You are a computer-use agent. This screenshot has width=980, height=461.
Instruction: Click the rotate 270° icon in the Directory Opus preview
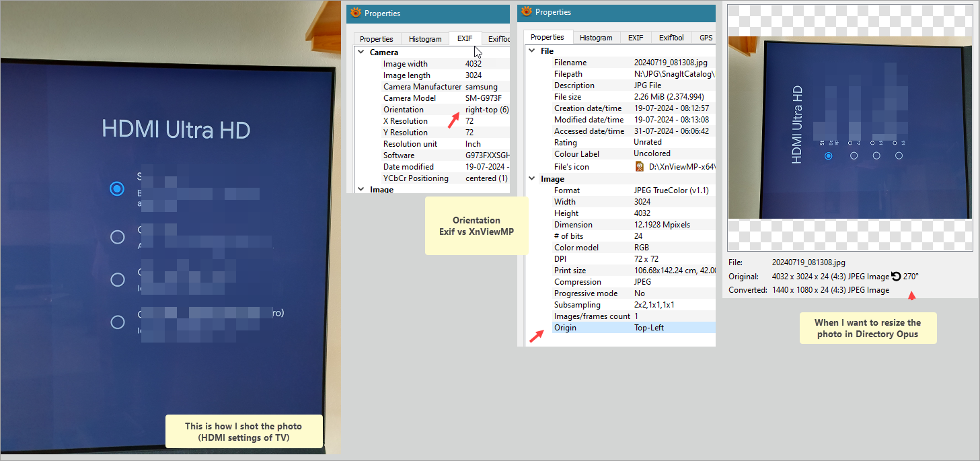[x=896, y=276]
